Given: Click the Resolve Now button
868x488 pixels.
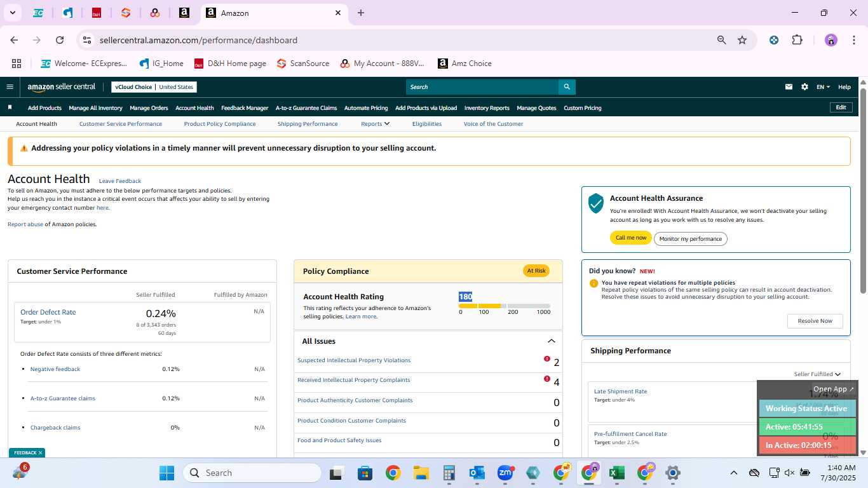Looking at the screenshot, I should [815, 321].
